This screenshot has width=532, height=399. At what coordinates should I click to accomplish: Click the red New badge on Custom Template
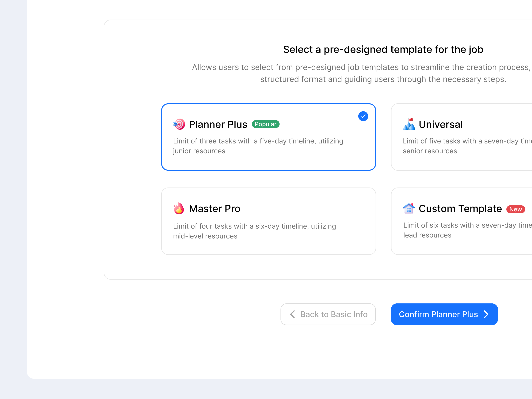pyautogui.click(x=515, y=209)
